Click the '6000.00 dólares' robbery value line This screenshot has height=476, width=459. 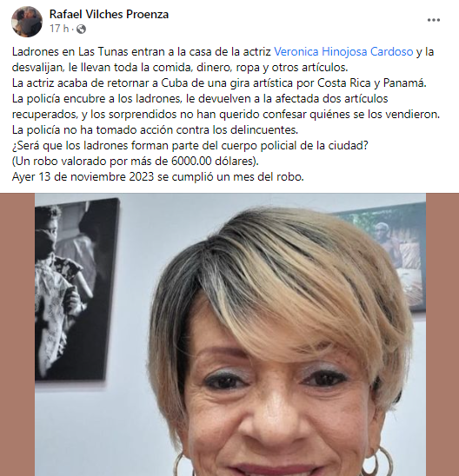(x=135, y=161)
